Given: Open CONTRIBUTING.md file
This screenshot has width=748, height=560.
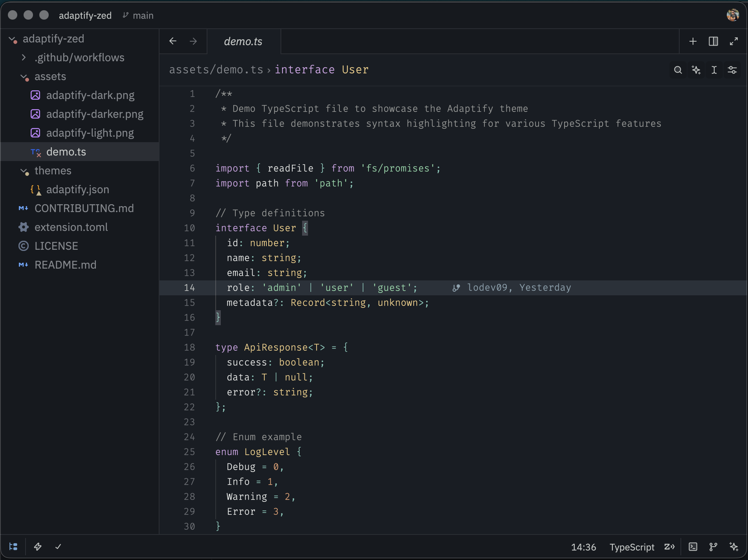Looking at the screenshot, I should pos(79,209).
